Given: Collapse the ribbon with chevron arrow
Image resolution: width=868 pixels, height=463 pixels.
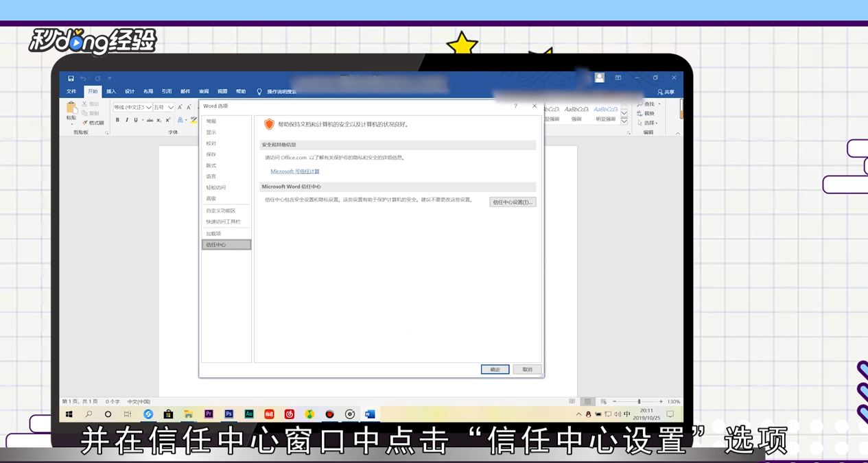Looking at the screenshot, I should (x=678, y=133).
